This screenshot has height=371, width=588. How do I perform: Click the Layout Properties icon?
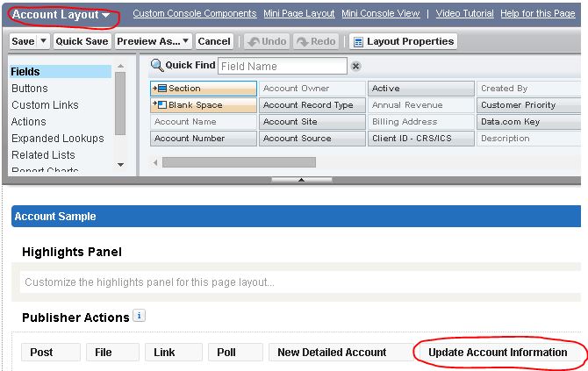[358, 42]
